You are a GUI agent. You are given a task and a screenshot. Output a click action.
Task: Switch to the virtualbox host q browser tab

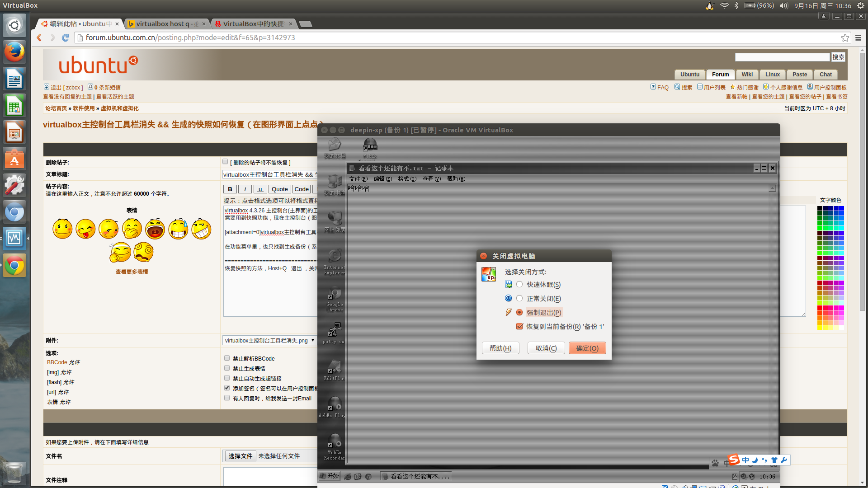166,24
